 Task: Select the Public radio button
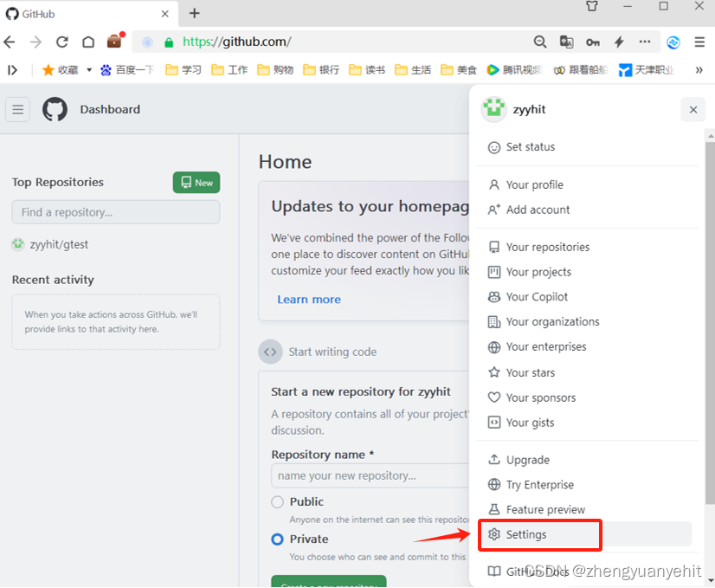277,501
